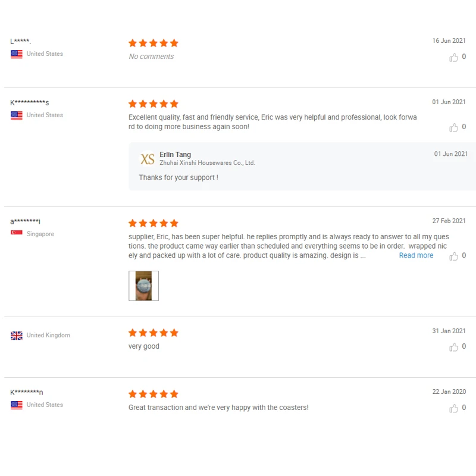
Task: Like the Singapore review from 27 Feb 2021
Action: (x=453, y=256)
